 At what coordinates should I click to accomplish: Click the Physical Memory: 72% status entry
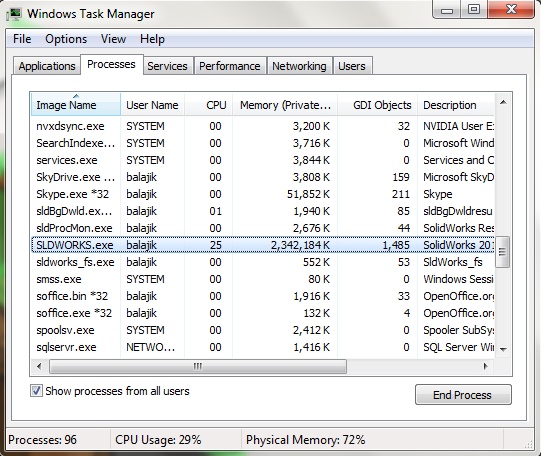305,440
